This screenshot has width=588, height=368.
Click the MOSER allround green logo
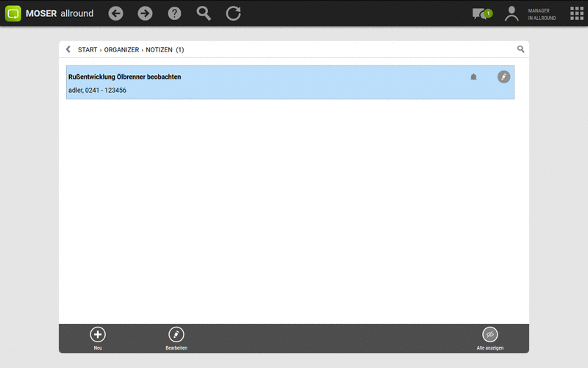(13, 13)
